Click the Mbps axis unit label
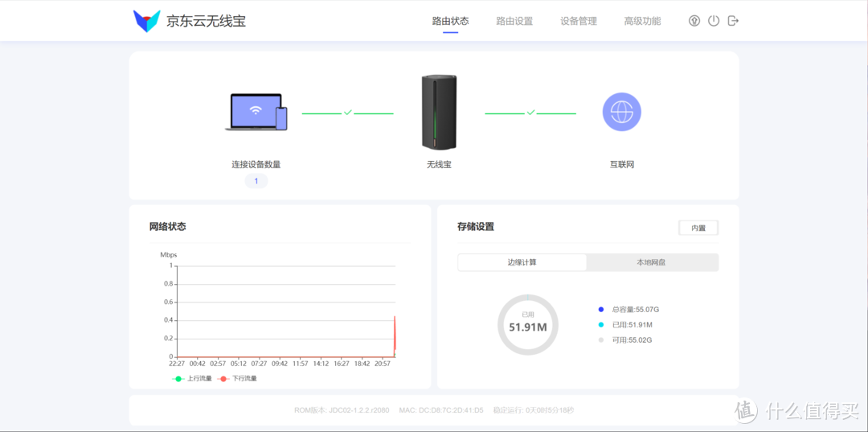The height and width of the screenshot is (432, 868). tap(169, 255)
